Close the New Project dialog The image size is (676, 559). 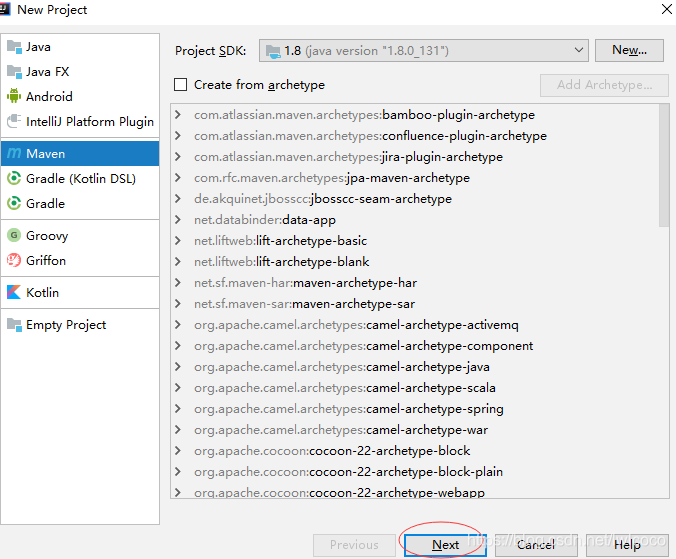[x=667, y=9]
